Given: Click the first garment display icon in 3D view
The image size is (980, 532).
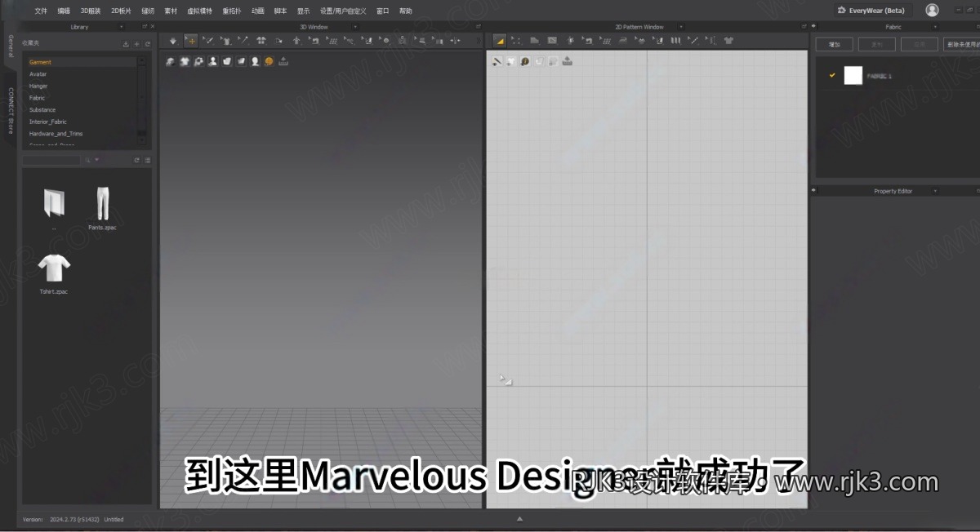Looking at the screenshot, I should (x=171, y=61).
